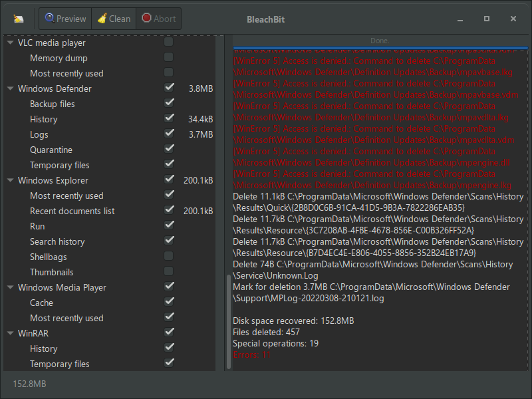The height and width of the screenshot is (399, 532).
Task: Run the Clean broom button
Action: pos(114,19)
